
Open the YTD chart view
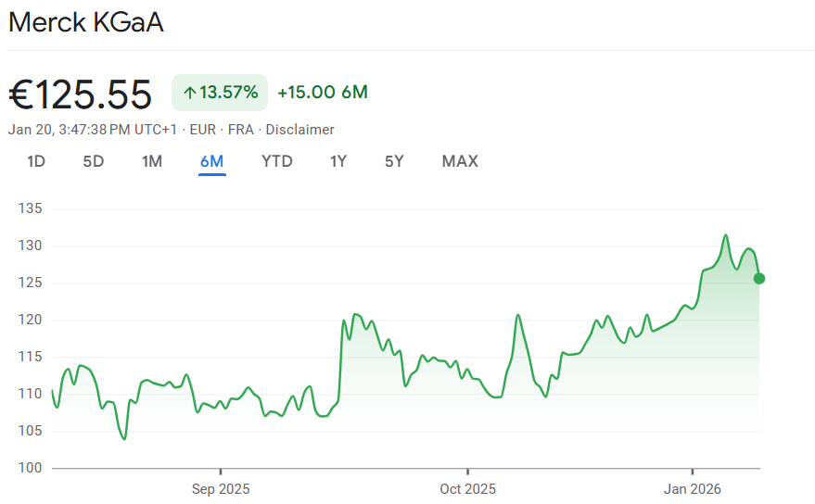(276, 161)
